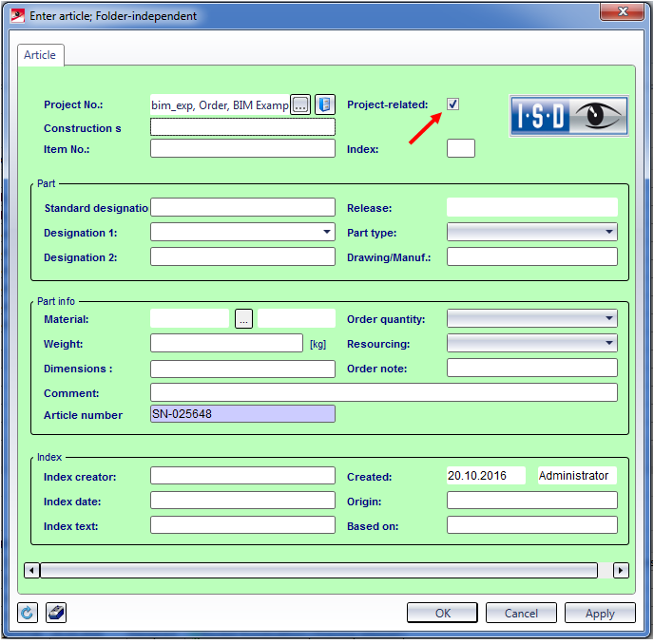Select the Article tab
The height and width of the screenshot is (644, 654).
click(40, 55)
